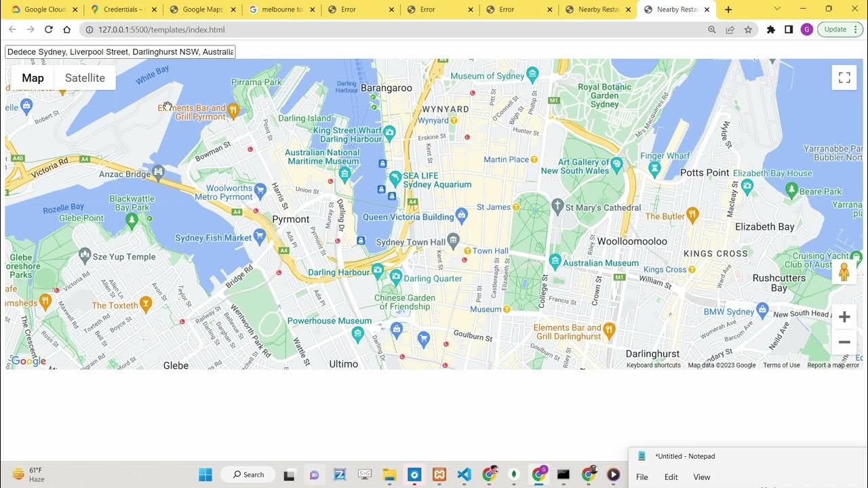Bookmark this page with the star icon
The image size is (868, 488).
pos(748,30)
